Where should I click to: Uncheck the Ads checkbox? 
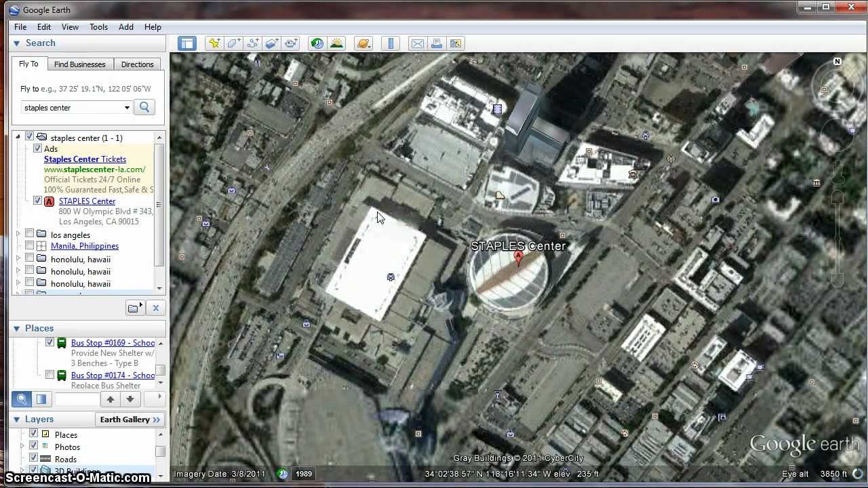(x=38, y=148)
